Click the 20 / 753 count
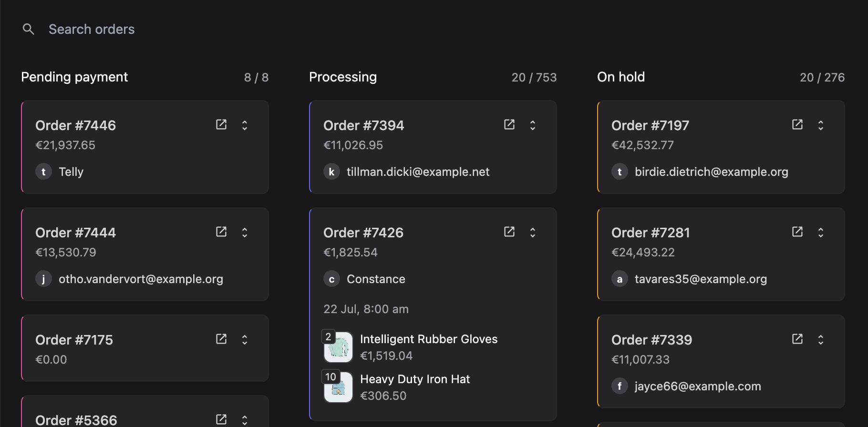 click(534, 78)
